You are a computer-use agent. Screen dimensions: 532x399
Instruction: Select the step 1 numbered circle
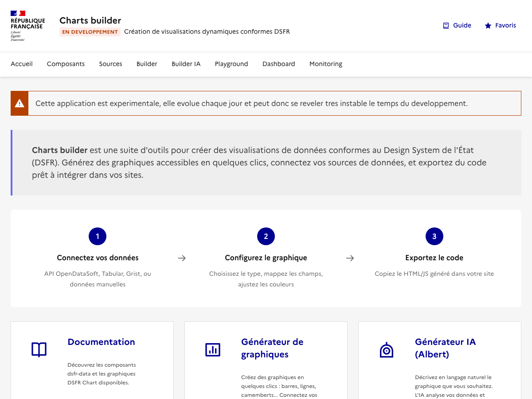point(98,236)
